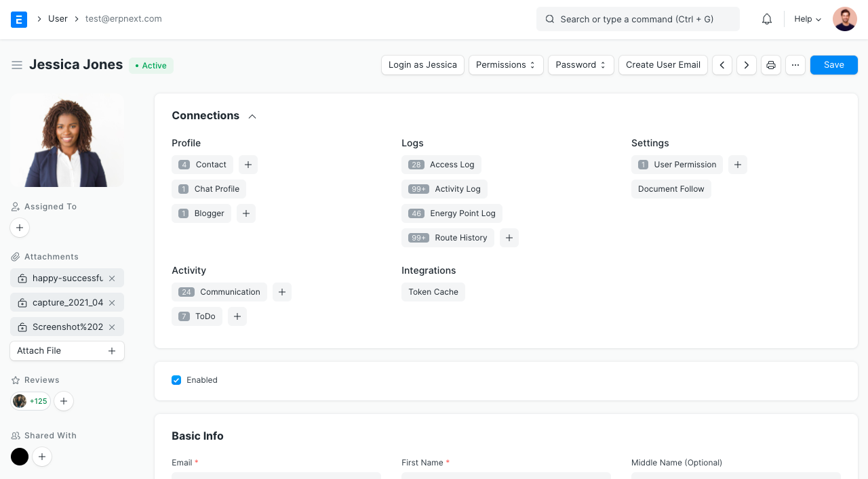
Task: Open the Password dropdown
Action: point(580,64)
